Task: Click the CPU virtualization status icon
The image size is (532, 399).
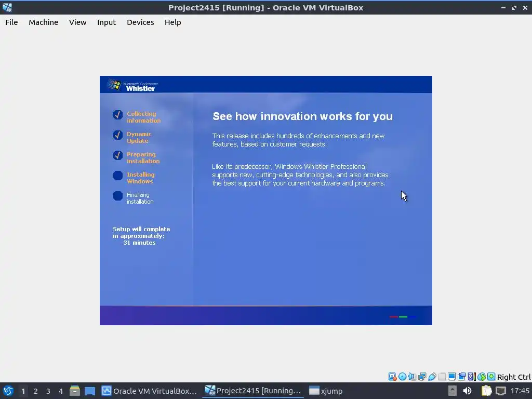Action: point(472,377)
